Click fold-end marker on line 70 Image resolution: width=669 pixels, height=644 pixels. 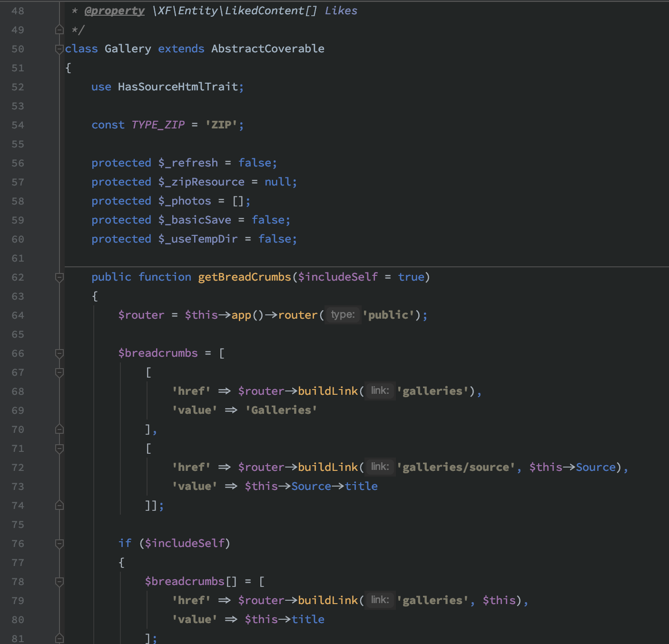point(59,429)
